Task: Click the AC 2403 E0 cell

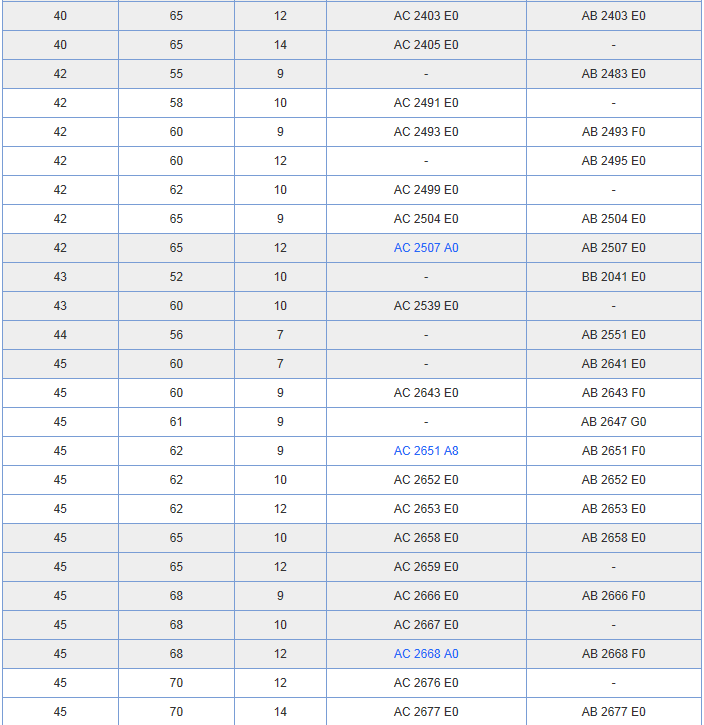Action: [426, 16]
